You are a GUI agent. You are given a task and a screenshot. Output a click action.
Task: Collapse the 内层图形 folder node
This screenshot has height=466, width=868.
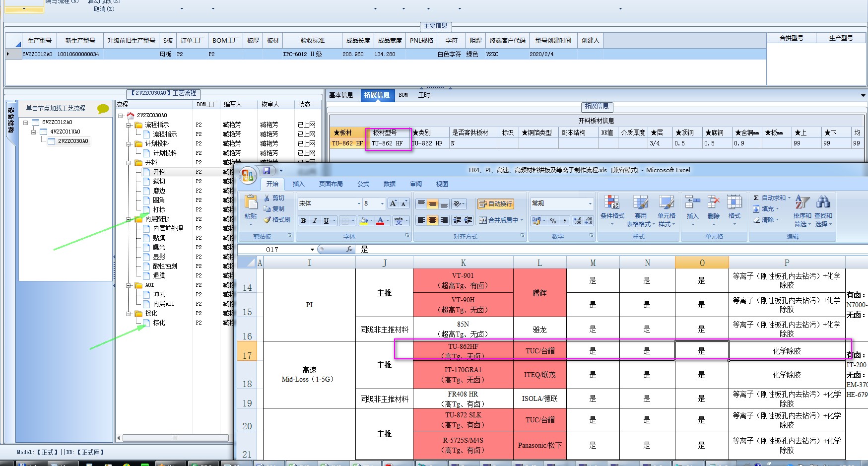click(x=128, y=219)
